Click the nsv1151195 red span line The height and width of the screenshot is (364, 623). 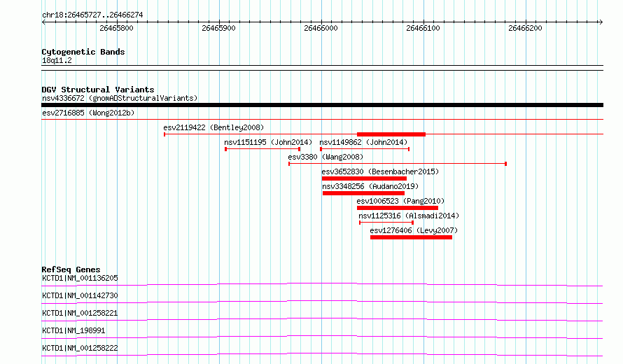pyautogui.click(x=262, y=149)
